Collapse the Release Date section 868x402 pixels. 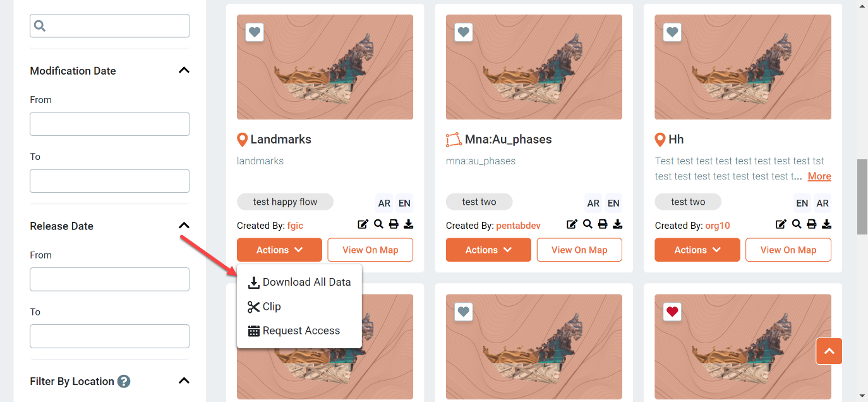coord(184,226)
